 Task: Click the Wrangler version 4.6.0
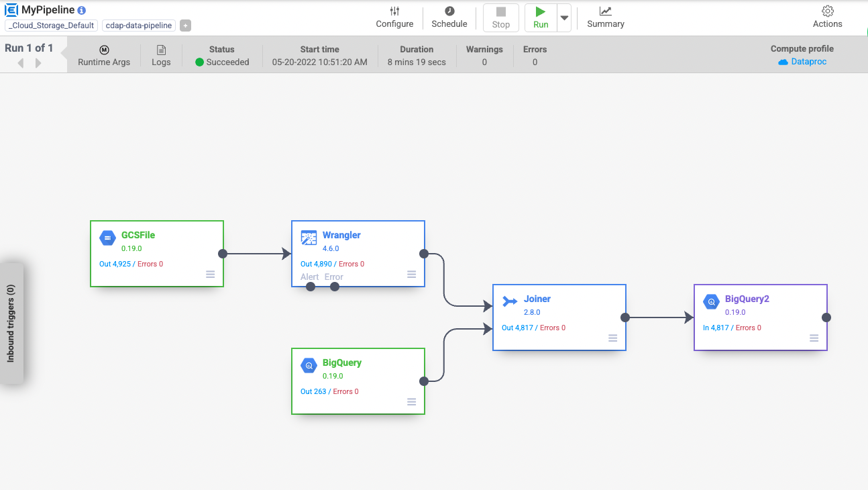(331, 248)
